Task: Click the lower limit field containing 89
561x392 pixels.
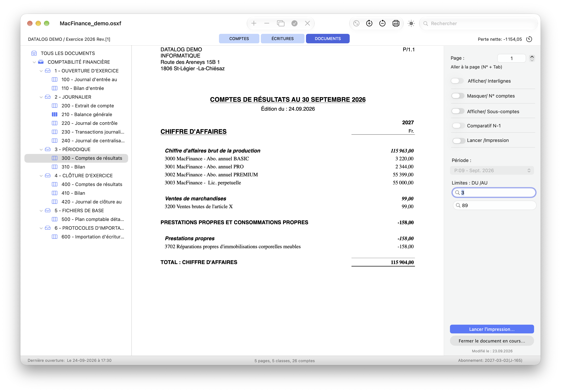Action: (x=494, y=205)
